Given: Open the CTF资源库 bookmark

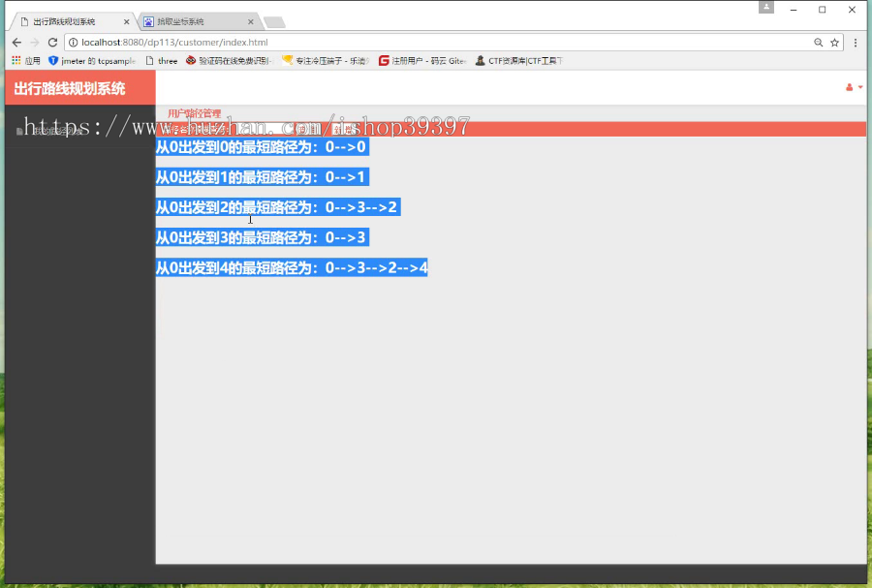Looking at the screenshot, I should (x=519, y=61).
